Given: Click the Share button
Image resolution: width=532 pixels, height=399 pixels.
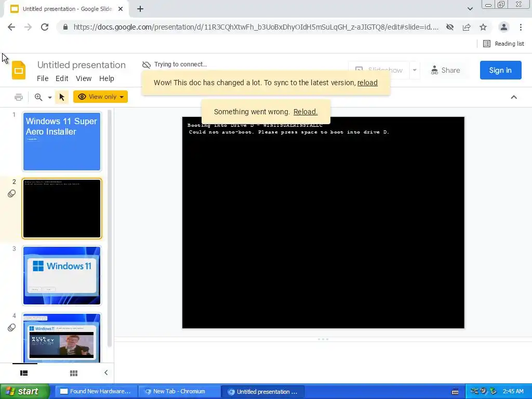Looking at the screenshot, I should point(445,70).
